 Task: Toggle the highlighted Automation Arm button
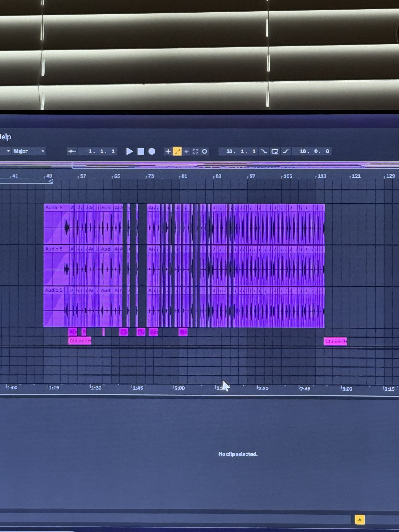click(177, 151)
